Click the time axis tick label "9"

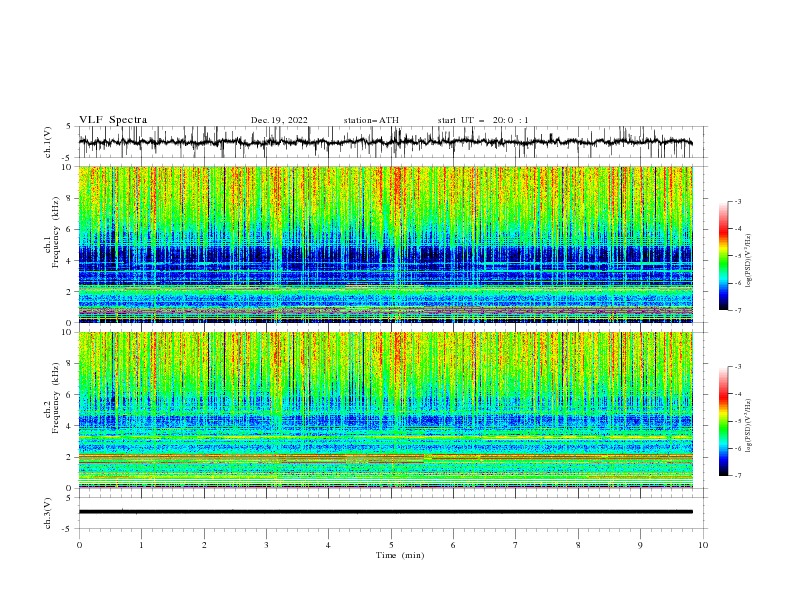[640, 545]
